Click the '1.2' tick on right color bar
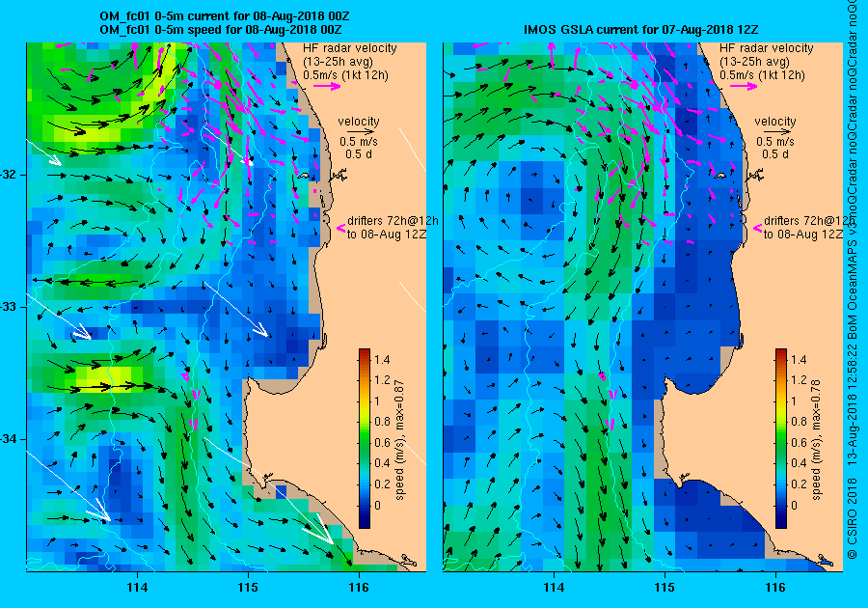 (799, 380)
